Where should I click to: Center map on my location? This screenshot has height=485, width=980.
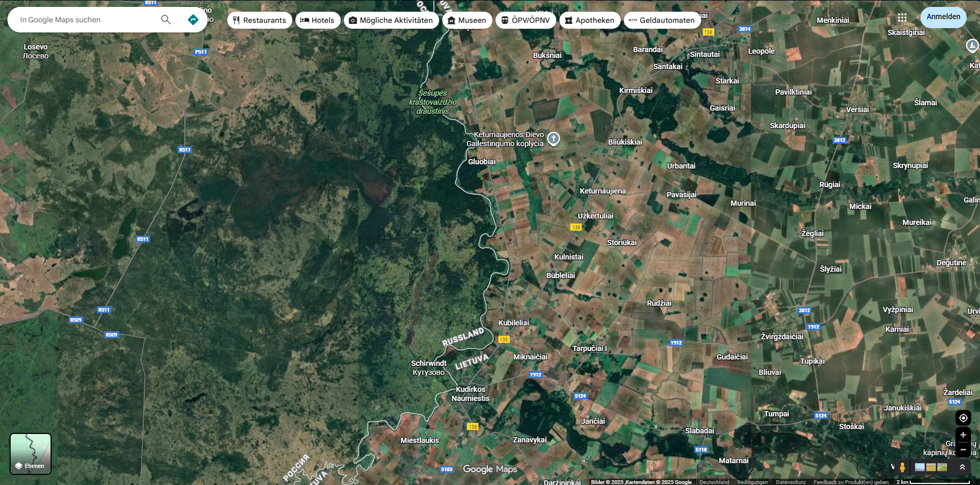pyautogui.click(x=963, y=418)
